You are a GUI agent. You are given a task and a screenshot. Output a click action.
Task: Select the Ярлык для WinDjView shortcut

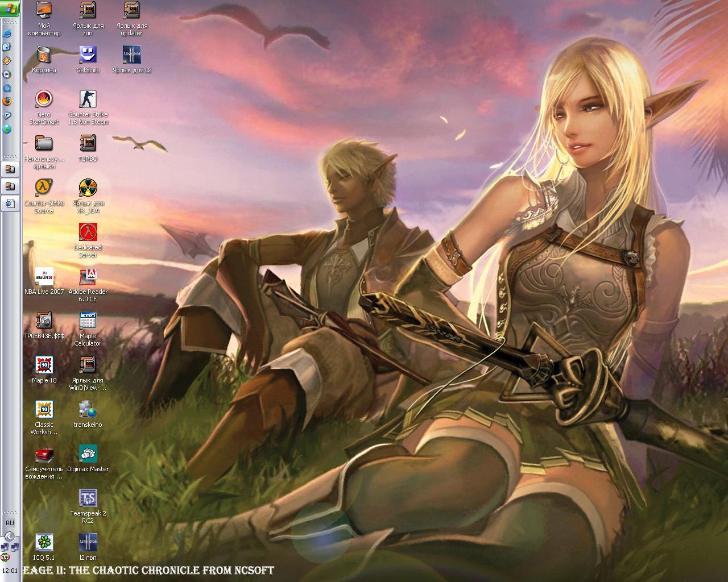click(88, 373)
